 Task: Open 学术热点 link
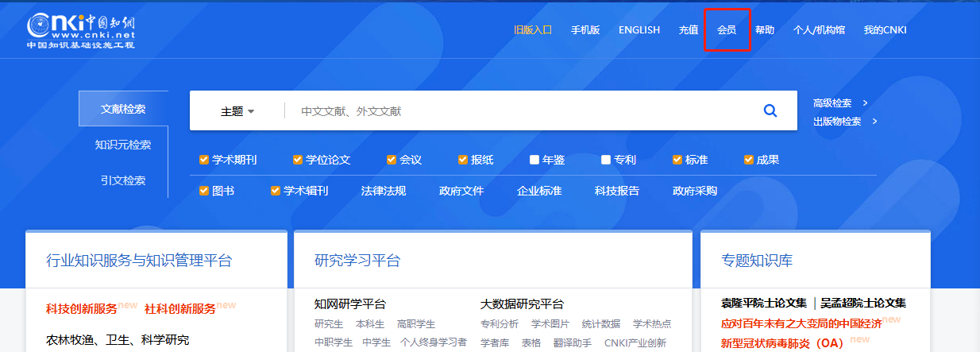click(x=652, y=323)
